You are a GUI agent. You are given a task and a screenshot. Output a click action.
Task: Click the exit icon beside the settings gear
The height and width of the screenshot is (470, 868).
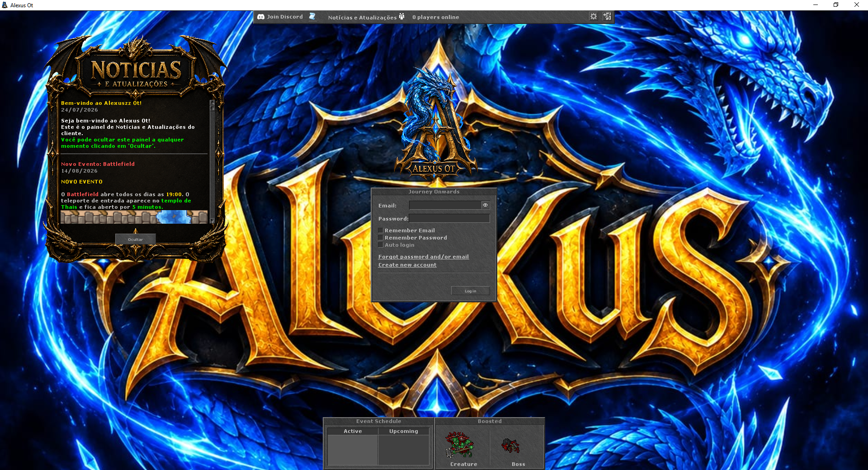point(607,17)
